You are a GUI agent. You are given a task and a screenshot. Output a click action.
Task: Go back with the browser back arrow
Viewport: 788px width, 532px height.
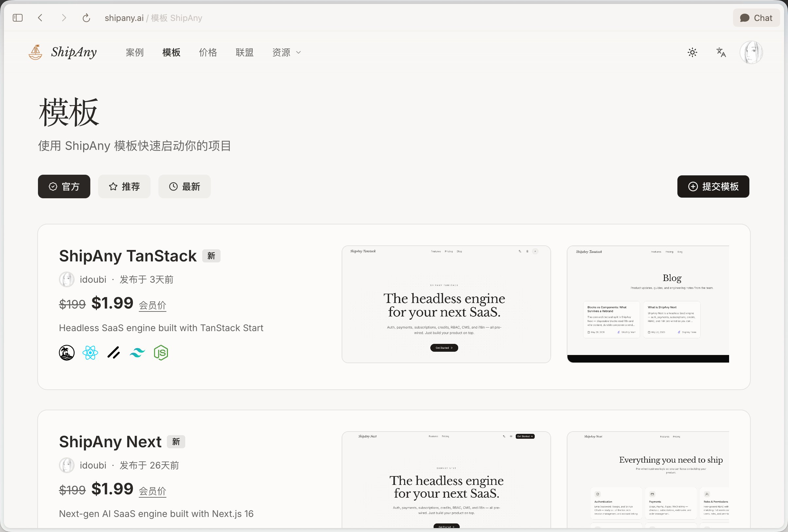40,18
